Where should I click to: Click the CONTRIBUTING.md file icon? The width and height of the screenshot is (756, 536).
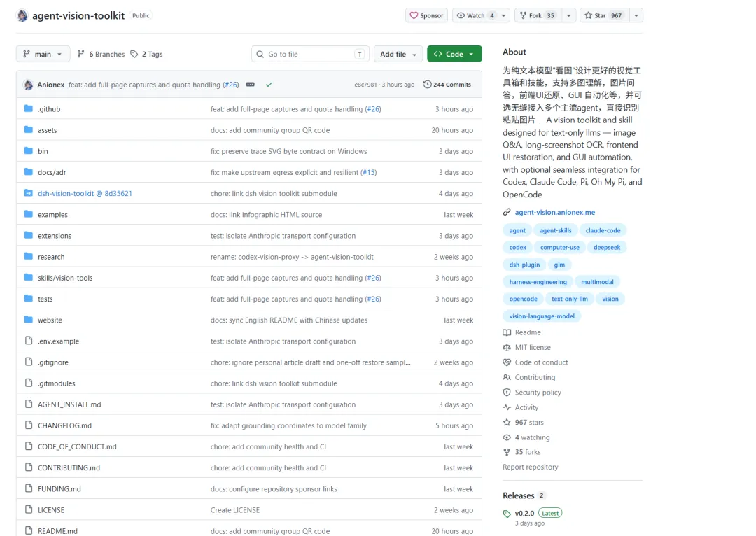click(29, 467)
